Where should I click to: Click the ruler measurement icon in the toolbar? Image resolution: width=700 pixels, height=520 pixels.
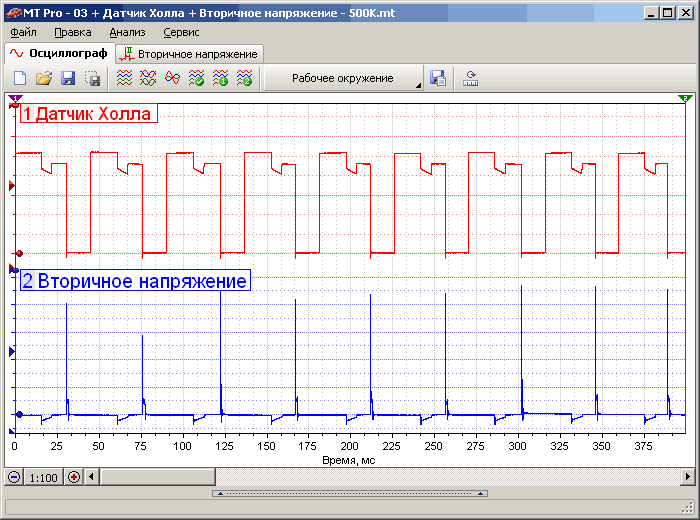[471, 78]
